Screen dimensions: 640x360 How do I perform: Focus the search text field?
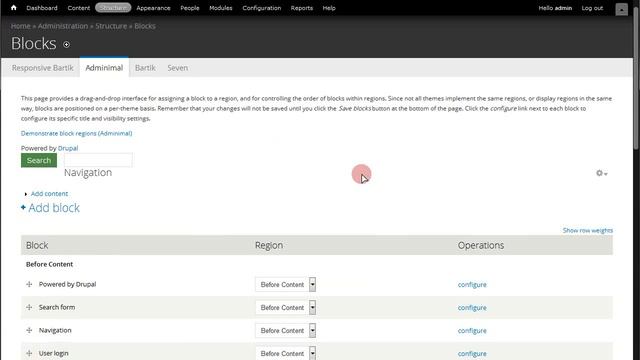[98, 160]
